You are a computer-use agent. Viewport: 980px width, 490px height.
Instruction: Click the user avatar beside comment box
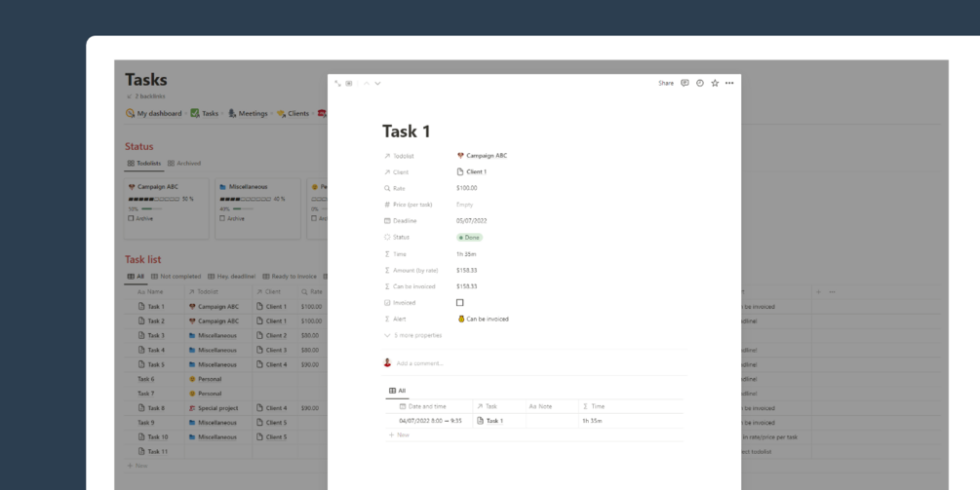point(387,362)
